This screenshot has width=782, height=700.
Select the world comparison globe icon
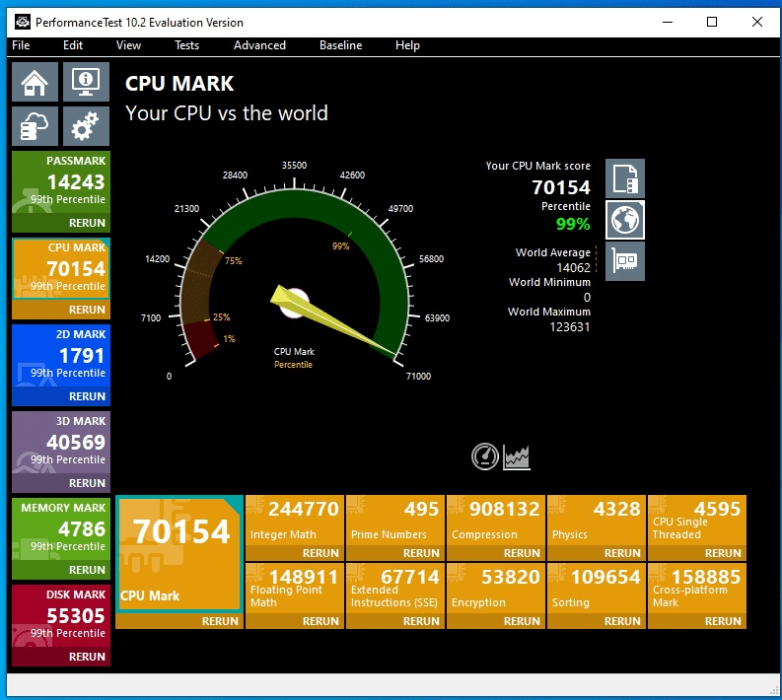pos(625,220)
